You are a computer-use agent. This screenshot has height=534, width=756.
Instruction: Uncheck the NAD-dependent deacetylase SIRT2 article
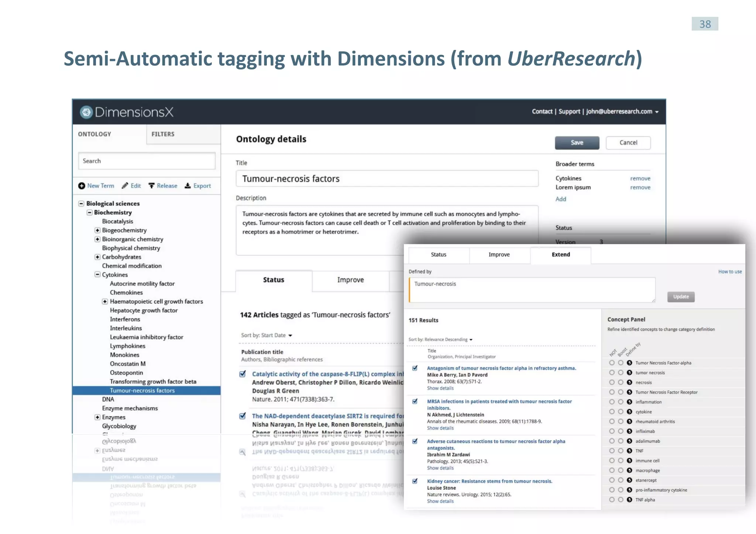point(243,416)
